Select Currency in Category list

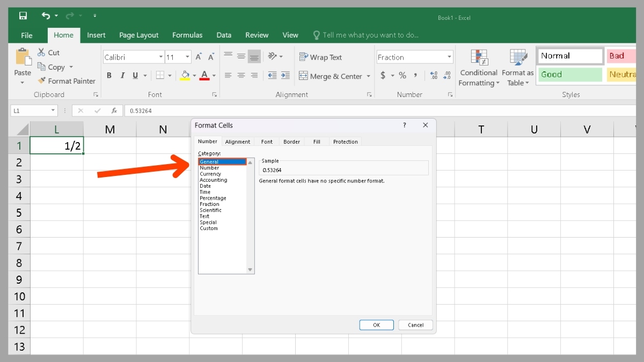tap(210, 174)
